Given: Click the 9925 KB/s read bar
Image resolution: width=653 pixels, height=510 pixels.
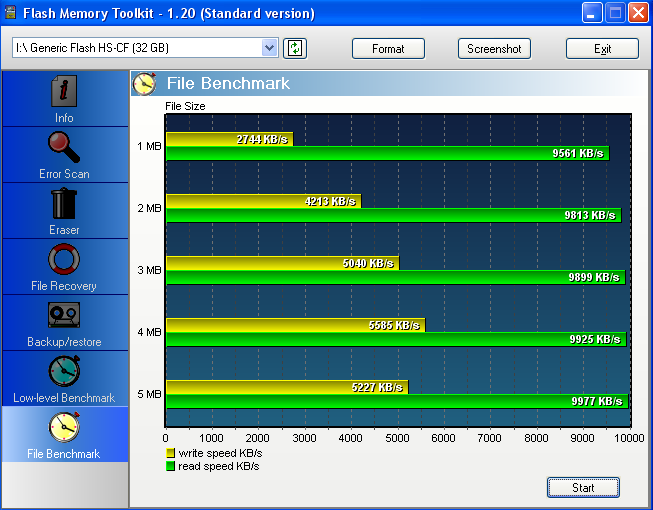Looking at the screenshot, I should [x=396, y=339].
